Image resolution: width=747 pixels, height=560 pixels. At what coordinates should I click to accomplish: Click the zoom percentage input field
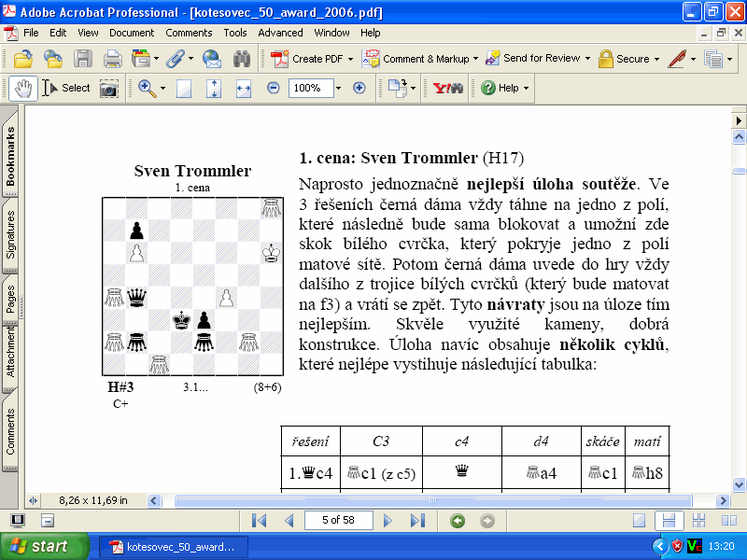coord(311,88)
